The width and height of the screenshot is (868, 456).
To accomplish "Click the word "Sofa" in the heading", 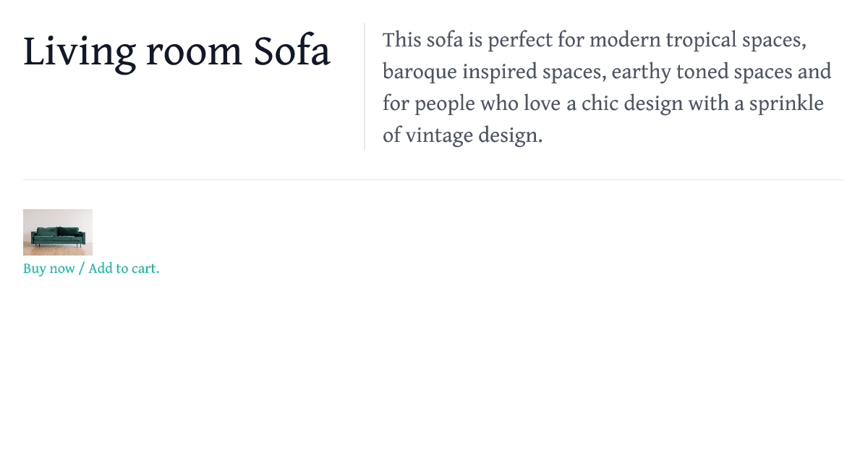I will (292, 52).
